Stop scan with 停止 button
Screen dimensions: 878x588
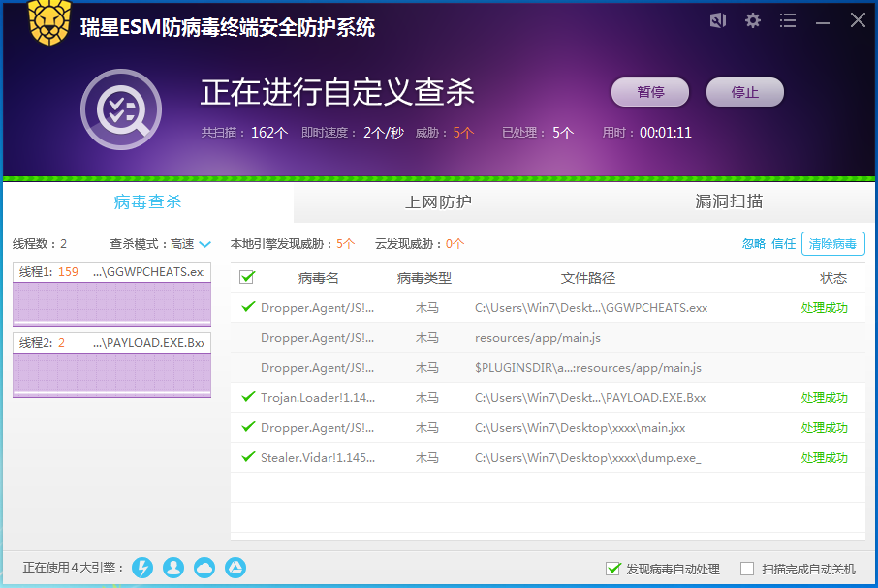click(744, 92)
